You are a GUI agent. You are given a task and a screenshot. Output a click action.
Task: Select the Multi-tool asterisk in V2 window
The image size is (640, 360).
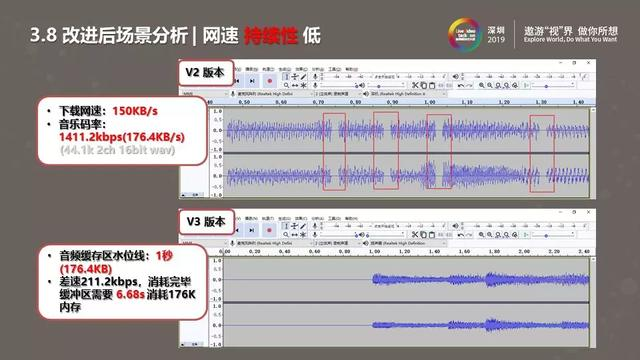point(304,86)
